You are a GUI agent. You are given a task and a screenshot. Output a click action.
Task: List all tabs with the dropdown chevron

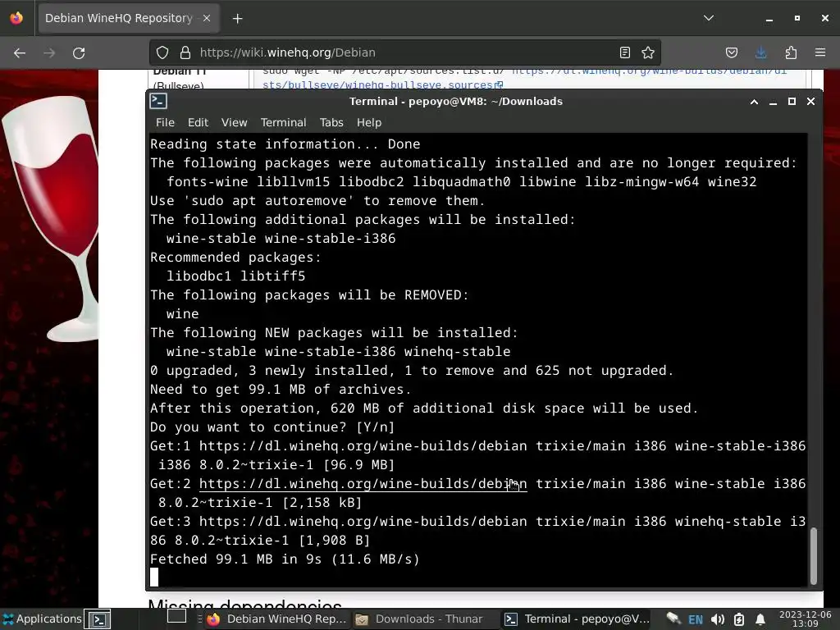click(x=709, y=18)
